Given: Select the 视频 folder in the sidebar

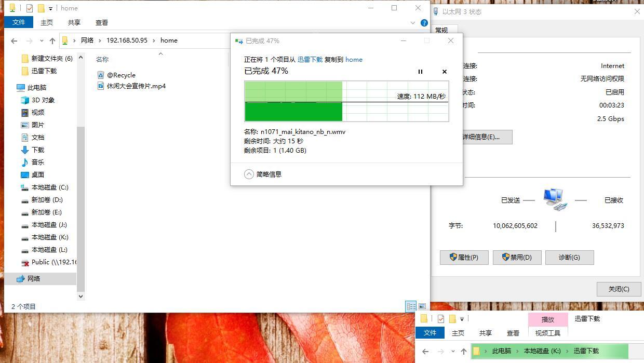Looking at the screenshot, I should pyautogui.click(x=37, y=112).
